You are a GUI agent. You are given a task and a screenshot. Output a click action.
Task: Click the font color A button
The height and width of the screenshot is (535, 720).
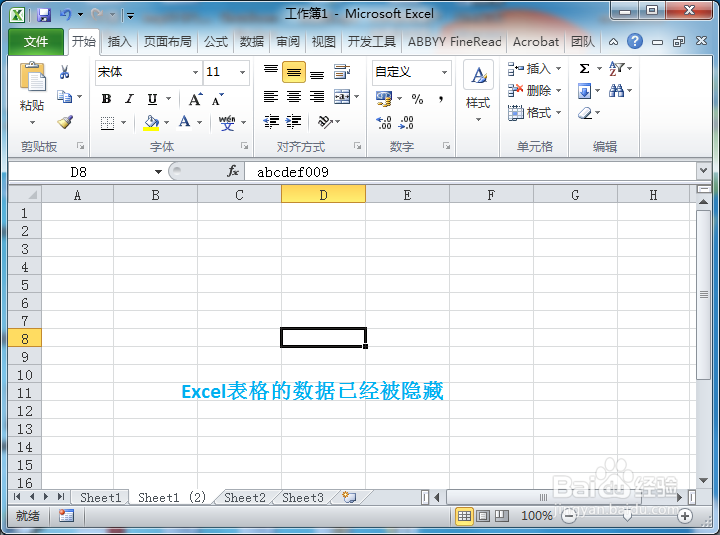pyautogui.click(x=185, y=123)
